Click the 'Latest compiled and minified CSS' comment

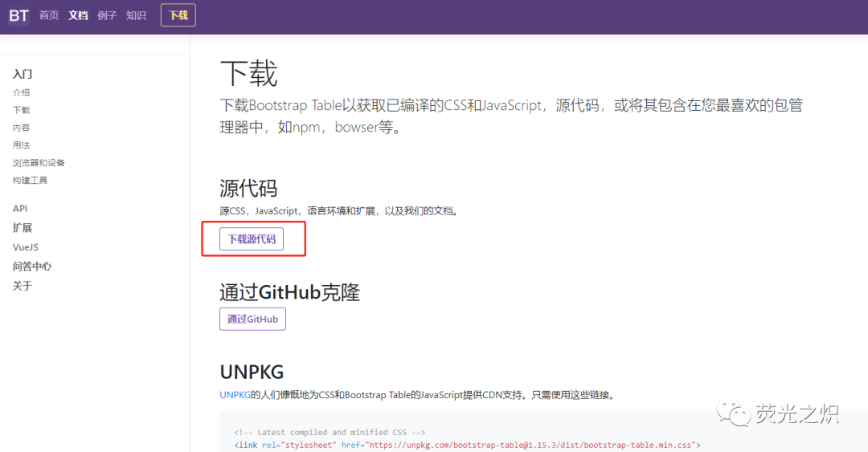tap(330, 432)
